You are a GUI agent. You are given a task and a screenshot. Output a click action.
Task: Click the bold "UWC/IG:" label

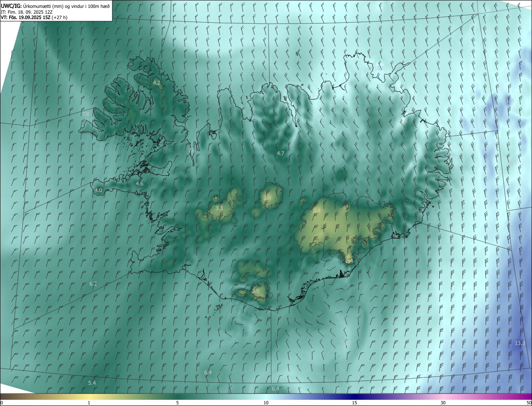(11, 5)
